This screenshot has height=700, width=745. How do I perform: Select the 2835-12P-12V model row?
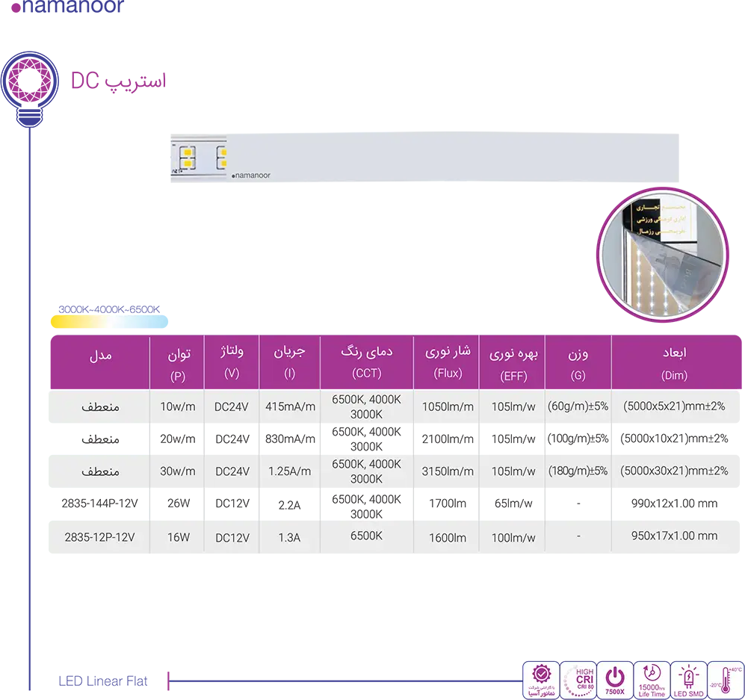click(99, 537)
